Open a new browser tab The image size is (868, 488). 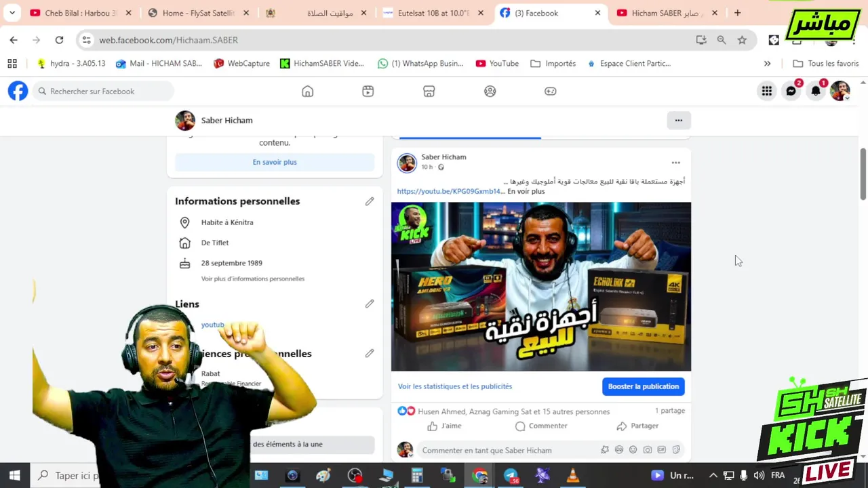(x=738, y=13)
